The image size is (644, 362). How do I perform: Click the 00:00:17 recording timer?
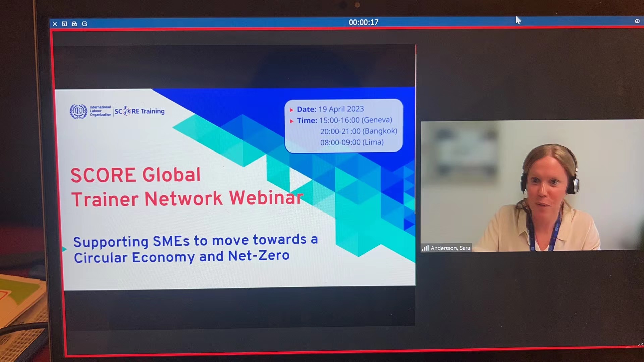[363, 22]
